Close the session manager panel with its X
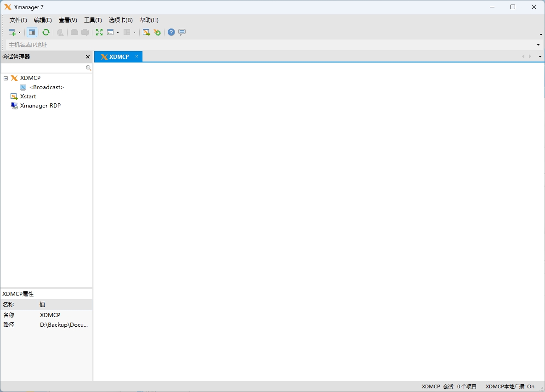The width and height of the screenshot is (545, 392). (x=87, y=57)
